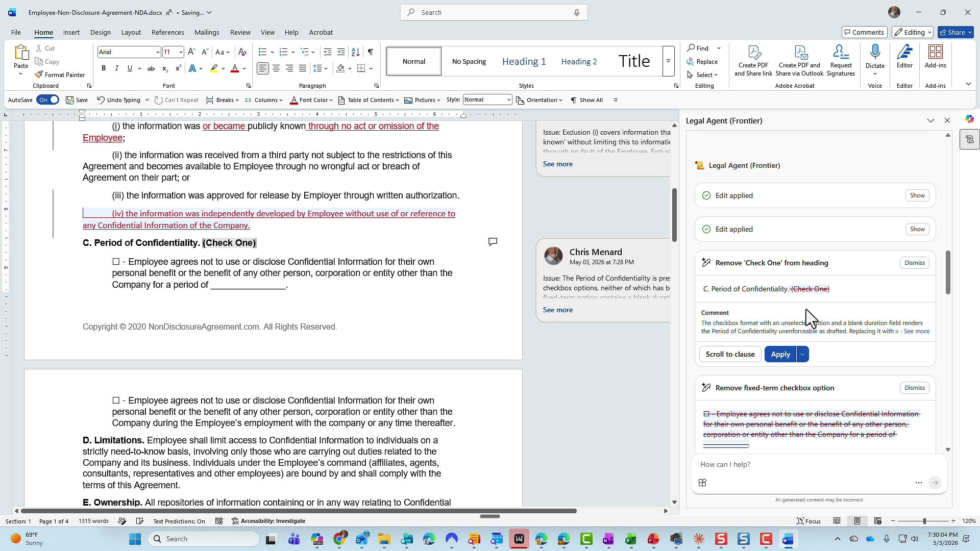The height and width of the screenshot is (551, 980).
Task: Decrease font size button
Action: 205,52
